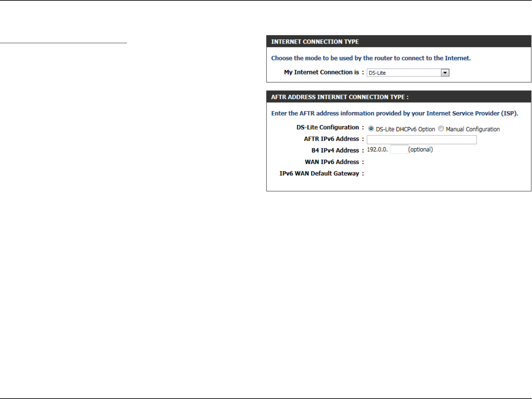The height and width of the screenshot is (399, 532).
Task: Click the 'Choose the mode to be used' instruction
Action: (x=371, y=58)
